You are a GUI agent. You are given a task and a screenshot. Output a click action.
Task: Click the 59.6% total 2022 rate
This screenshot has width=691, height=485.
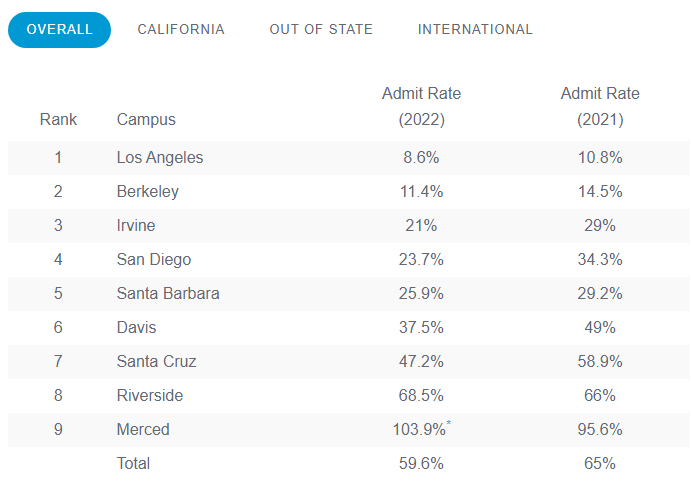[421, 463]
